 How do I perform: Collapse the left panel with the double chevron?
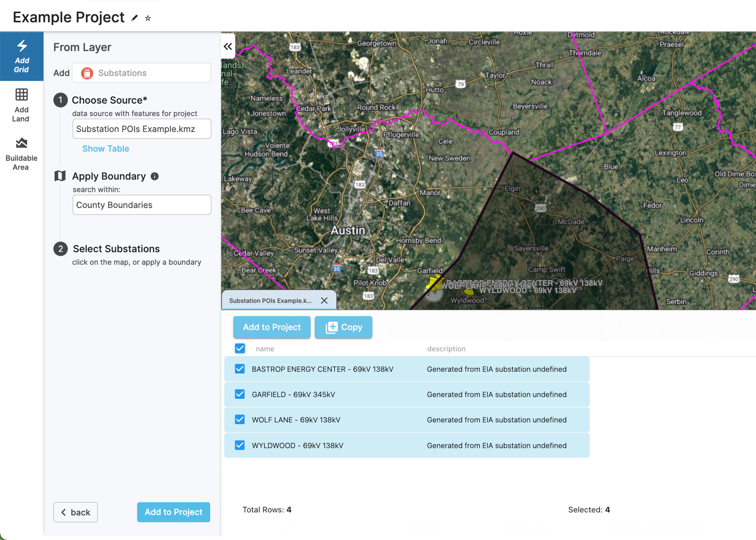(x=228, y=46)
